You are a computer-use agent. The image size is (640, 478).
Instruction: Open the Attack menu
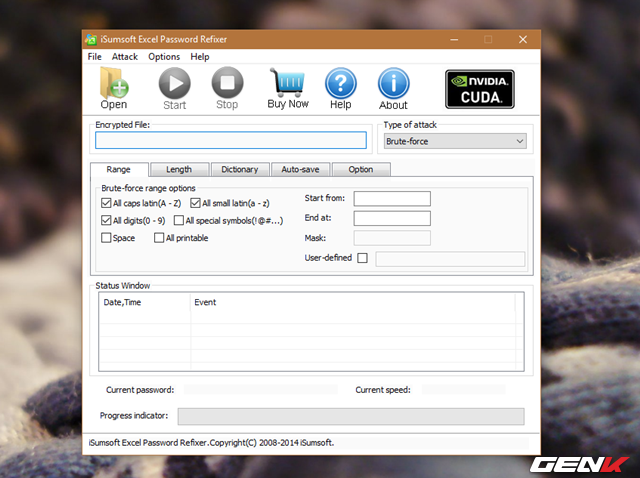click(125, 57)
